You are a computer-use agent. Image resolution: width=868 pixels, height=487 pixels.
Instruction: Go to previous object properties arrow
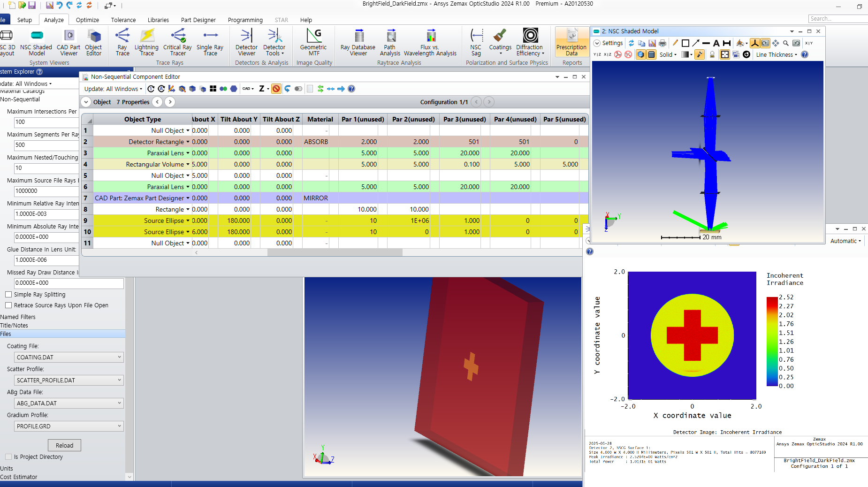(x=158, y=102)
